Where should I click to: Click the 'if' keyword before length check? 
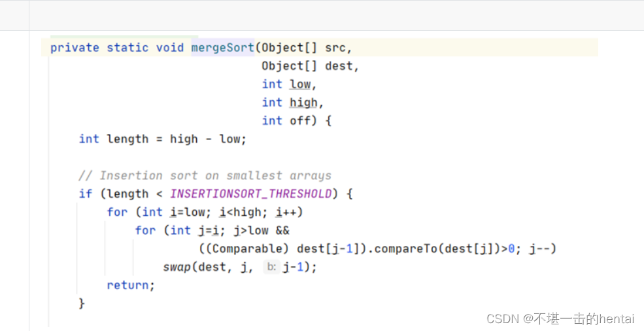pos(86,194)
